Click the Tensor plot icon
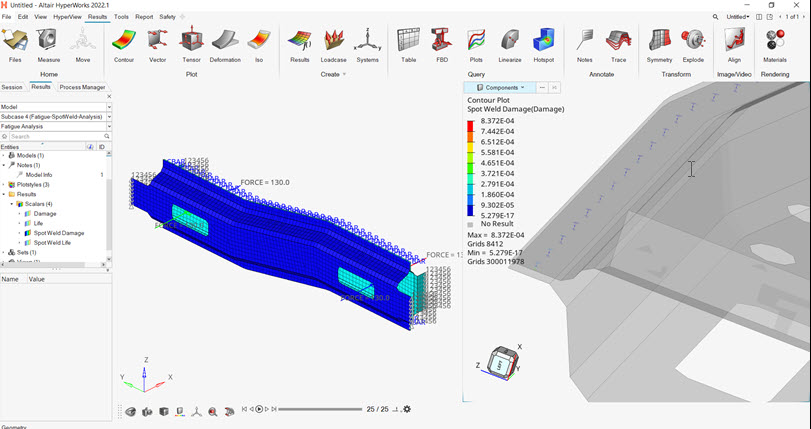Screen dimensions: 811x429 point(191,44)
